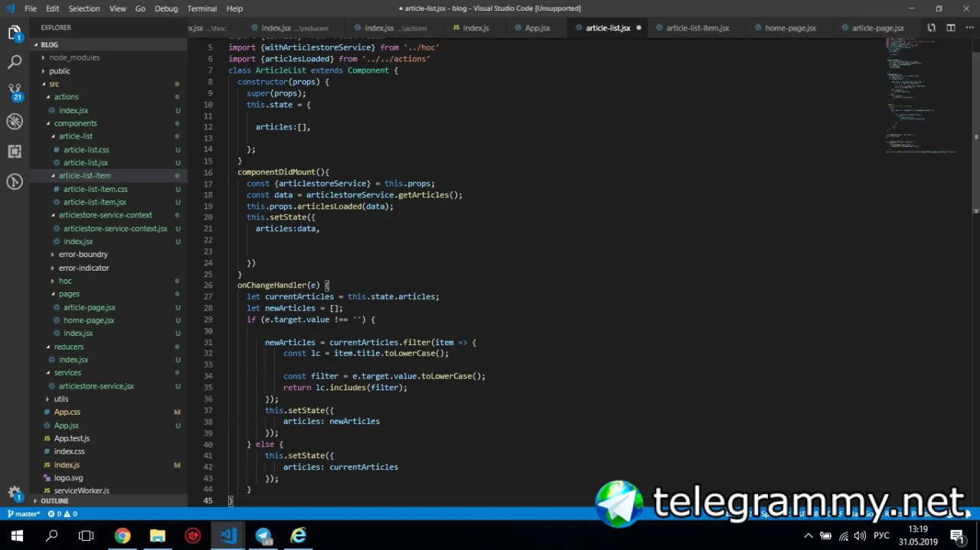Viewport: 980px width, 550px height.
Task: Switch to the index.js tab
Action: pos(475,28)
